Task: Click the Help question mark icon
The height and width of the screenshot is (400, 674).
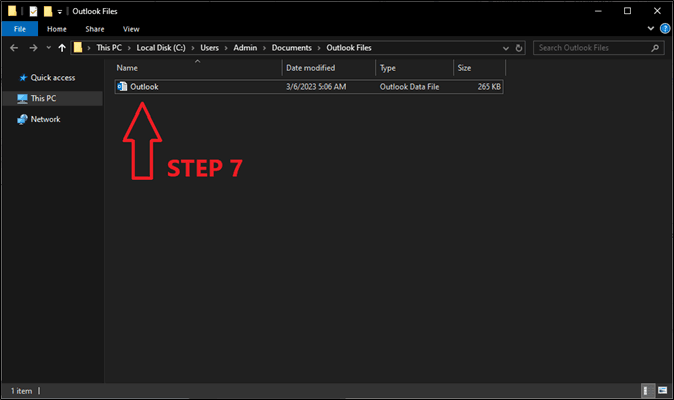Action: [x=664, y=30]
